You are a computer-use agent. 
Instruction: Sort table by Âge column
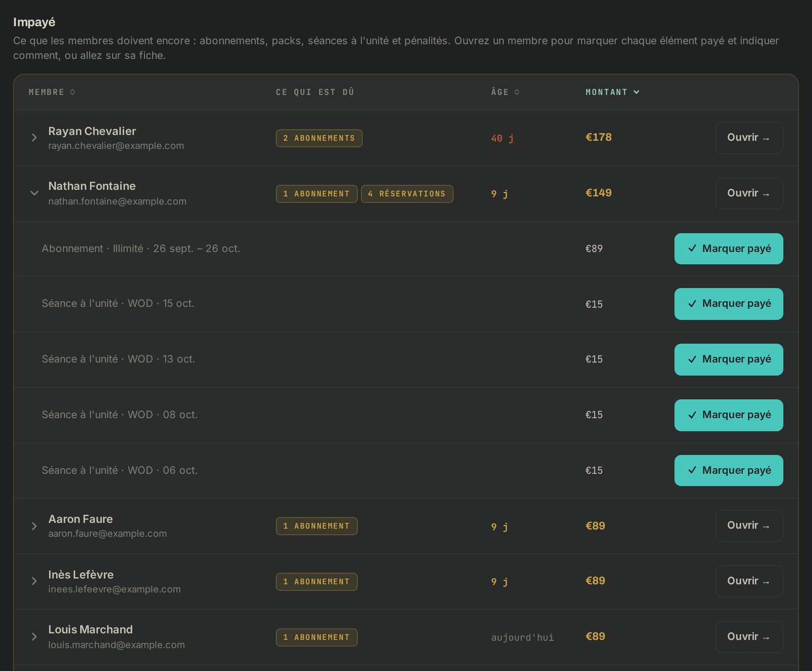point(505,92)
